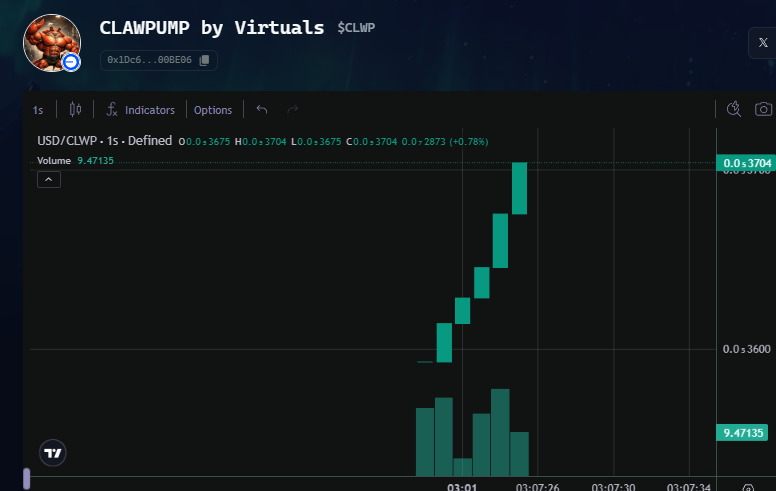
Task: Click the 0.0₅3704 current price label
Action: pyautogui.click(x=746, y=163)
